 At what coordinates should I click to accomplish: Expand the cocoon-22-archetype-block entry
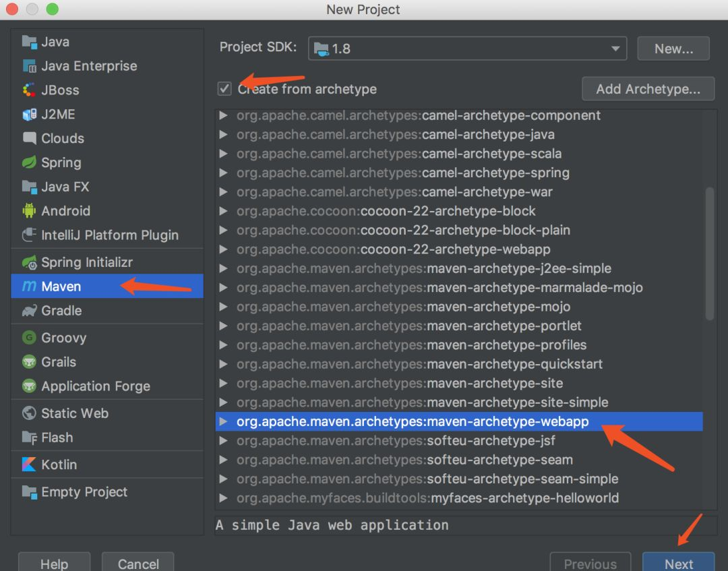point(223,211)
